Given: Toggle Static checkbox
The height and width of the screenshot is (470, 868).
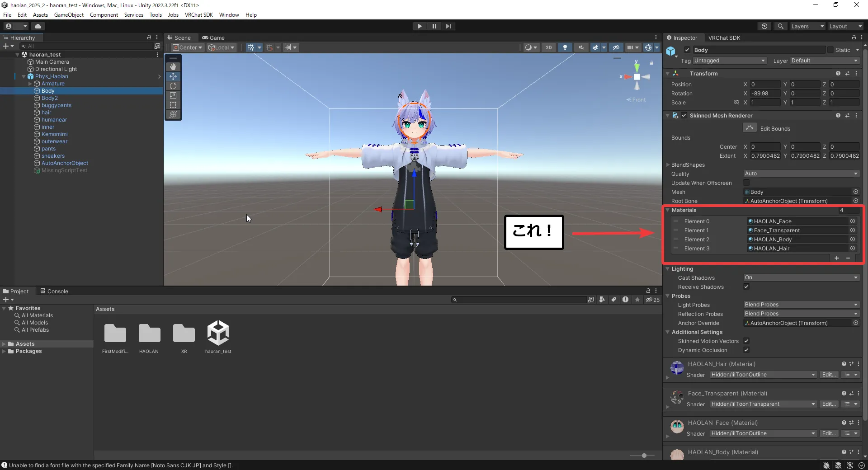Looking at the screenshot, I should tap(830, 50).
